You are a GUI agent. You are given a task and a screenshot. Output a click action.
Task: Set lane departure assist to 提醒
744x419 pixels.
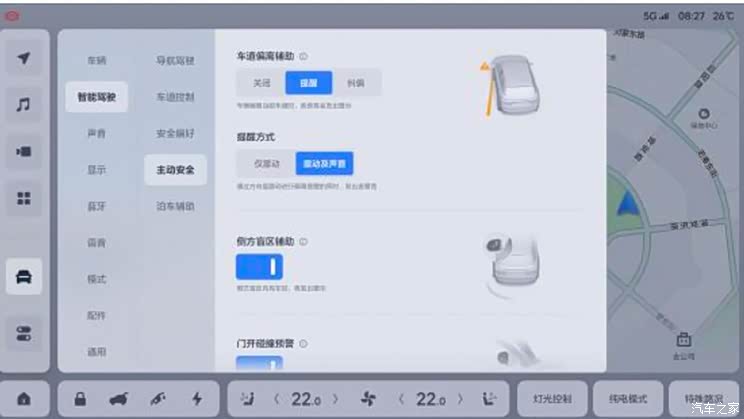click(x=308, y=83)
